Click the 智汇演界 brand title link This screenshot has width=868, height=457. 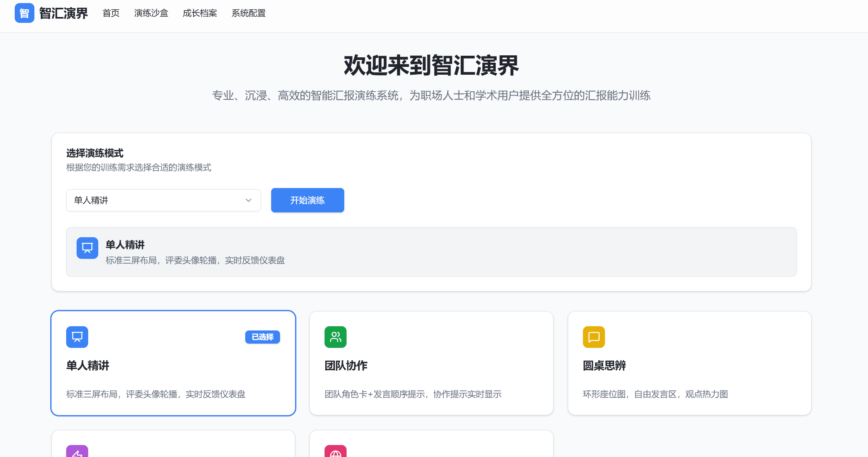pos(63,13)
